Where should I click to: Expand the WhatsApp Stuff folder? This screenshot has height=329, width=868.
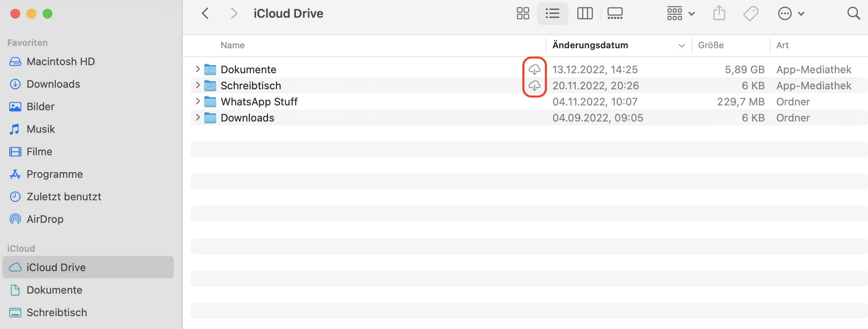click(198, 101)
